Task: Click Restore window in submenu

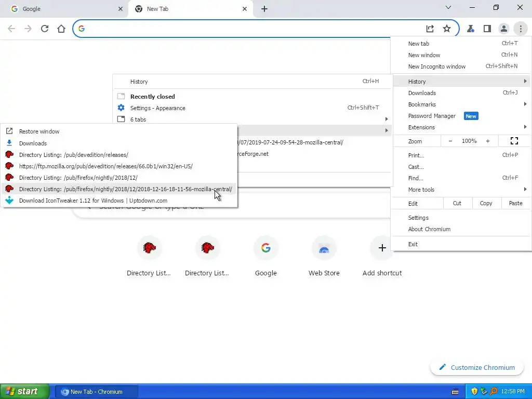Action: click(119, 131)
